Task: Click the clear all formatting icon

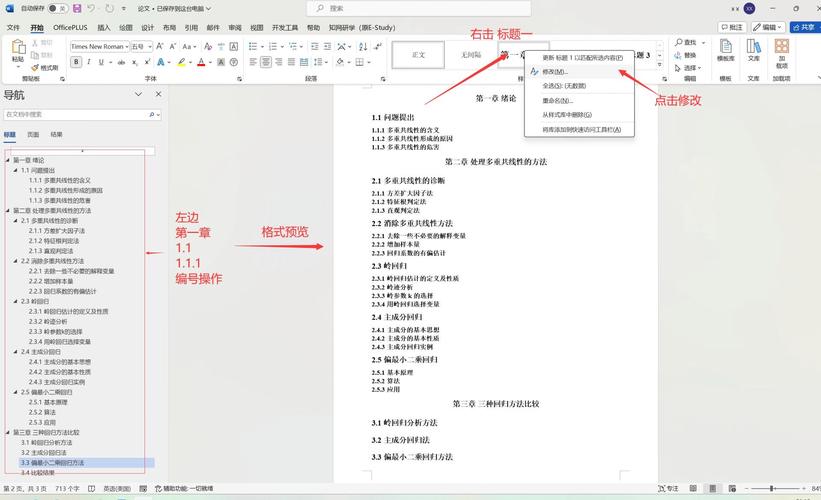Action: pyautogui.click(x=208, y=47)
